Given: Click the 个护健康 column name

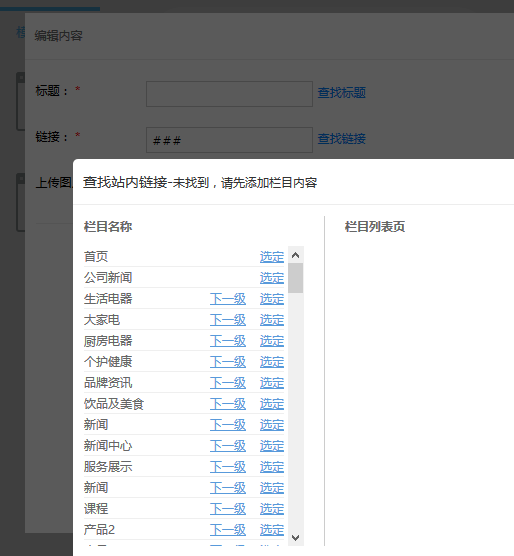Looking at the screenshot, I should tap(108, 362).
